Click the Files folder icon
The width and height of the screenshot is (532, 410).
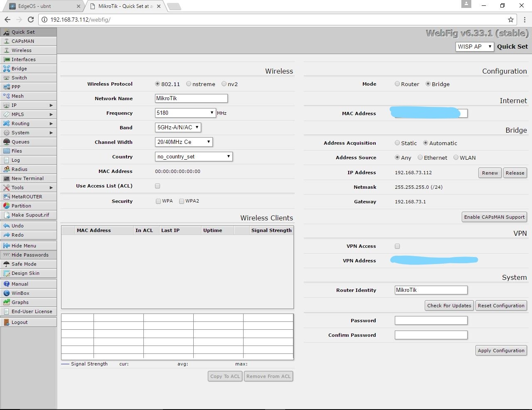pos(6,151)
